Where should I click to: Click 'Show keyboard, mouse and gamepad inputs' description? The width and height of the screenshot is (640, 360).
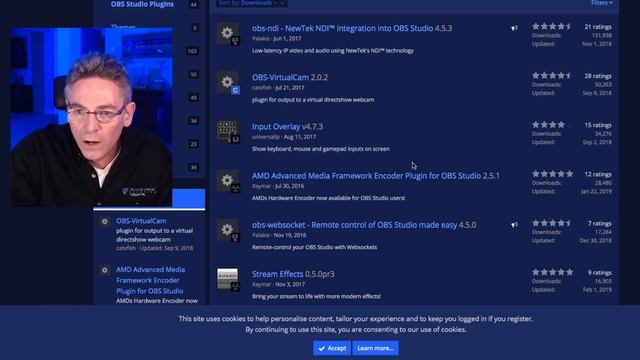(x=320, y=149)
